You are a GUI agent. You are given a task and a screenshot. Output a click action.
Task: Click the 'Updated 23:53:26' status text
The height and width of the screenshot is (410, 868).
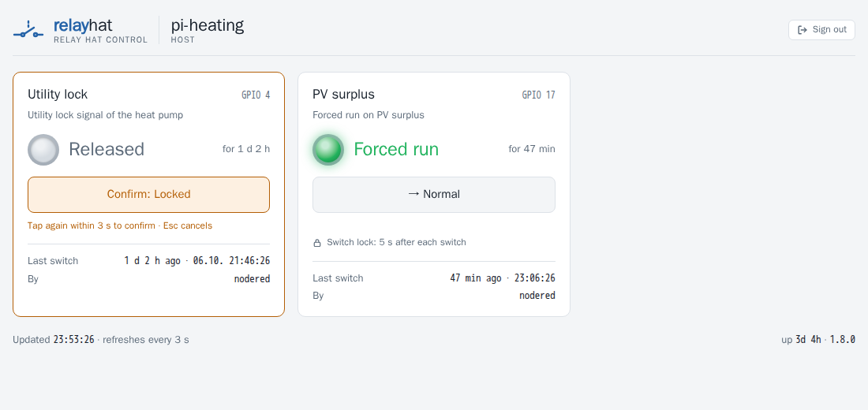click(54, 340)
